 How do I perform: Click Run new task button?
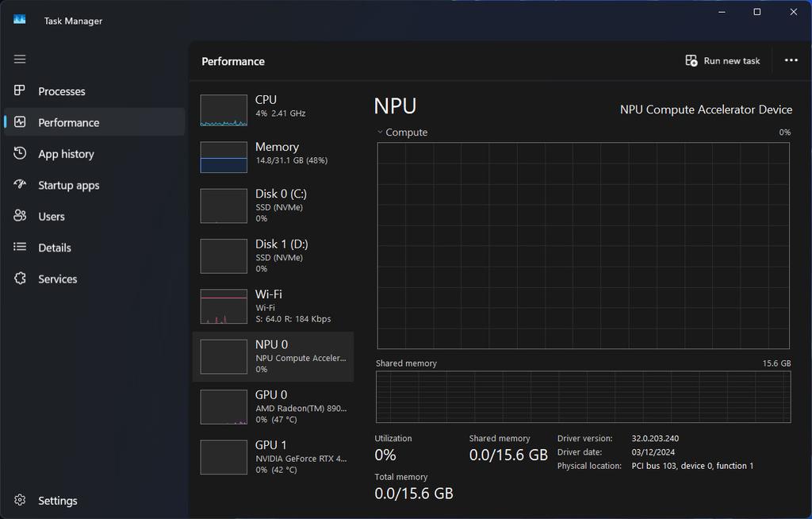pyautogui.click(x=722, y=60)
